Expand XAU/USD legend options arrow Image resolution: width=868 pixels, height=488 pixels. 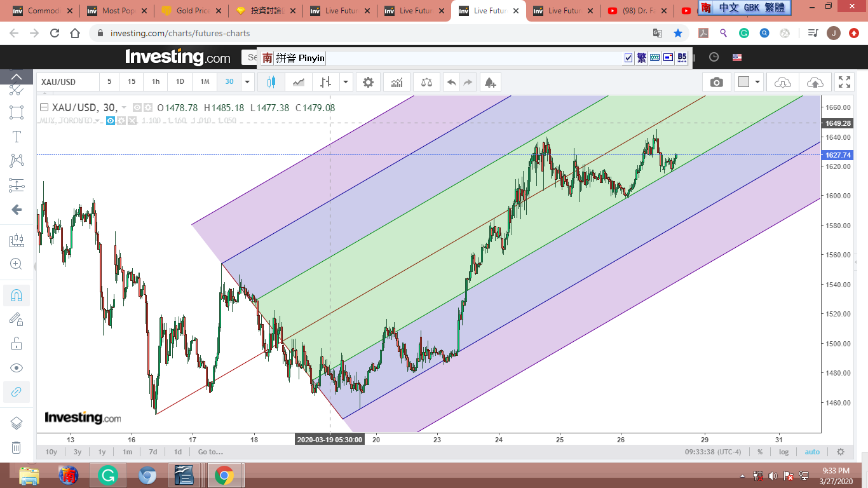tap(124, 108)
